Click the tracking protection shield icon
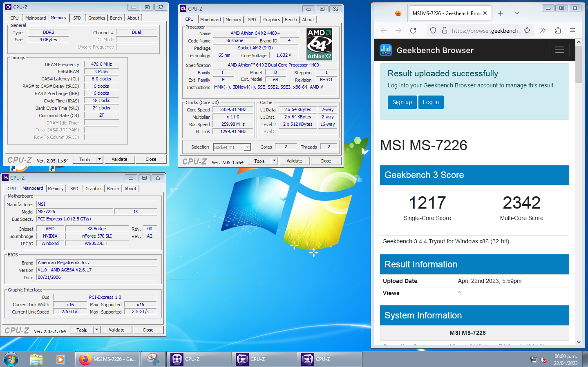 (433, 30)
